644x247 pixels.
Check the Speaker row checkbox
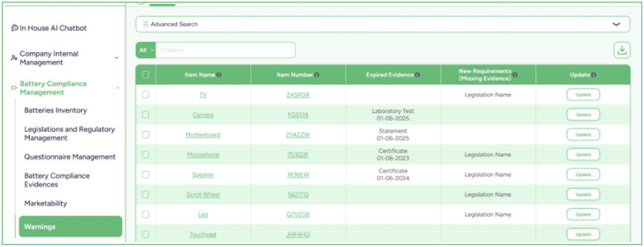[x=145, y=174]
